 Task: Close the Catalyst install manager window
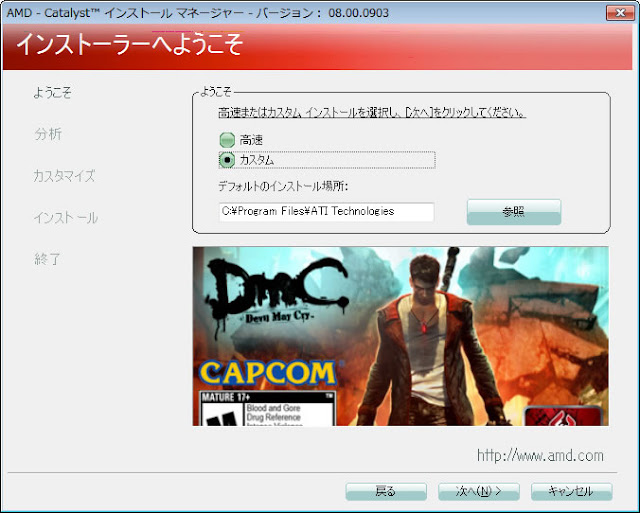[x=620, y=13]
